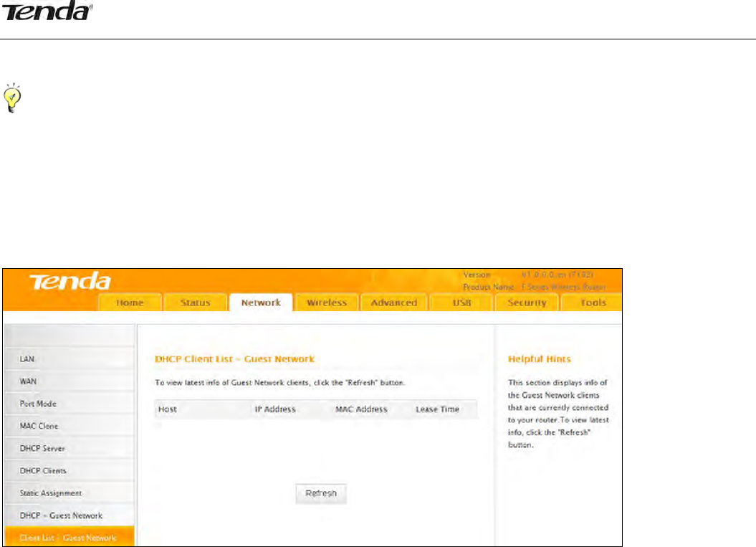Go to the Advanced tab
The height and width of the screenshot is (547, 756).
394,303
